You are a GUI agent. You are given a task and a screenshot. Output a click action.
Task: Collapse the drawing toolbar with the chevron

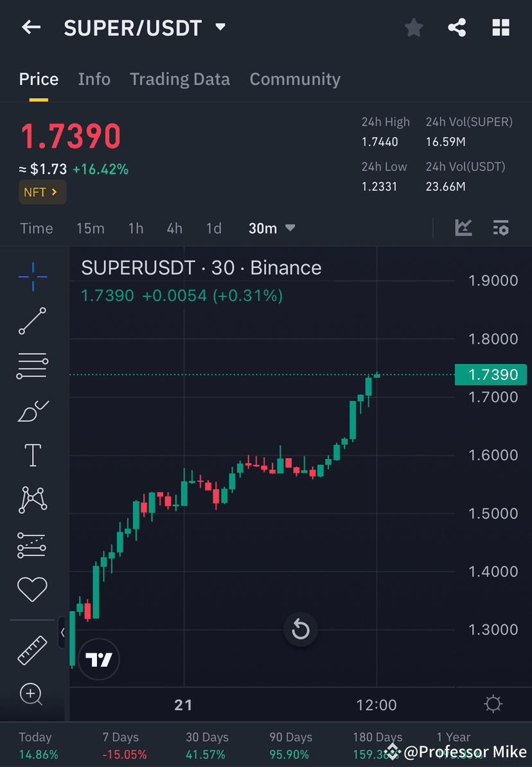[62, 632]
